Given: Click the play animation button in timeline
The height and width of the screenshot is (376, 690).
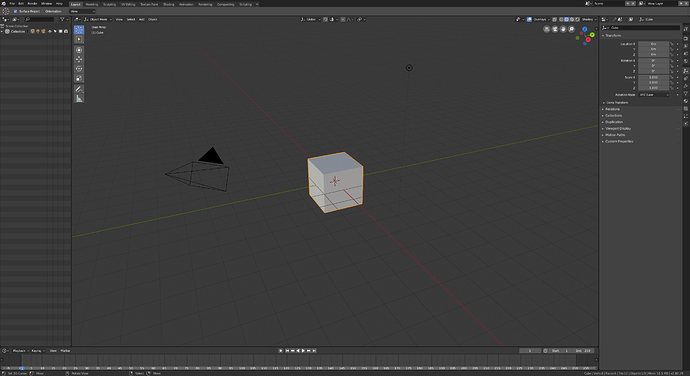Looking at the screenshot, I should (303, 351).
